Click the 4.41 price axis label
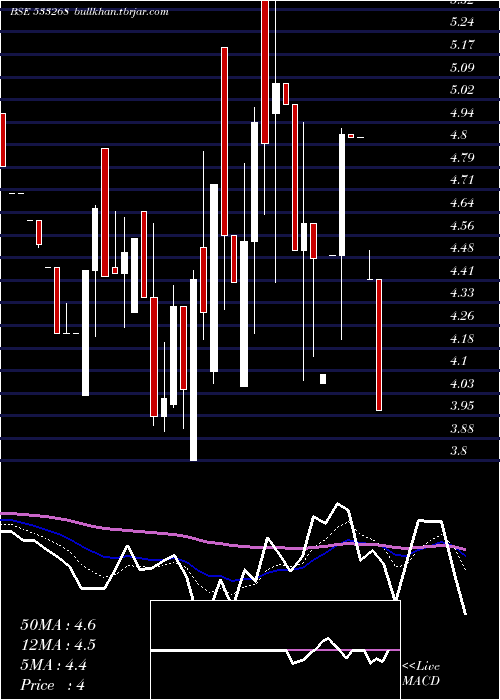The width and height of the screenshot is (500, 700). 462,271
